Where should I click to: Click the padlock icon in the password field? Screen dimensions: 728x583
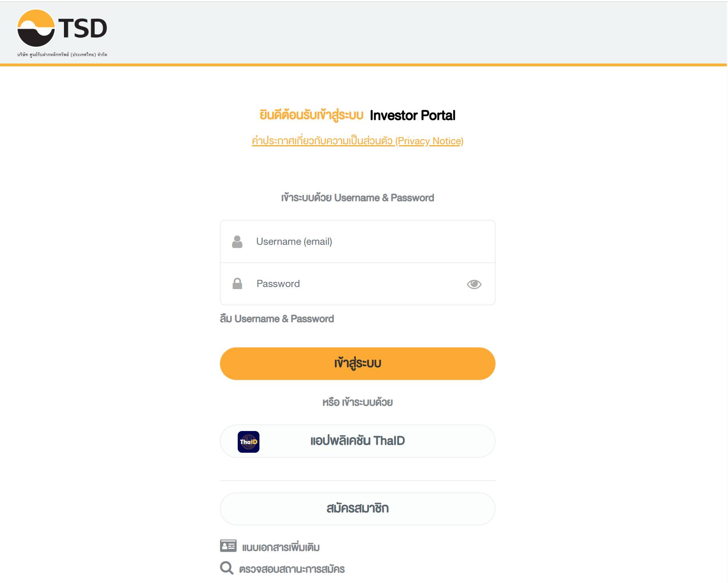pyautogui.click(x=237, y=283)
